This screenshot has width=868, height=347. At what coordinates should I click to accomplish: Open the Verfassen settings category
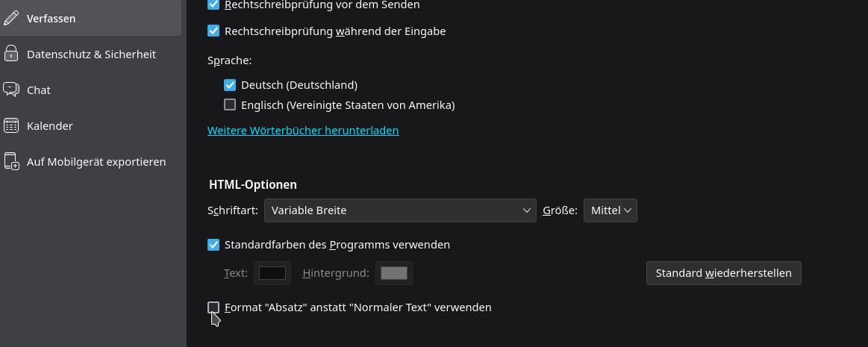pyautogui.click(x=51, y=18)
